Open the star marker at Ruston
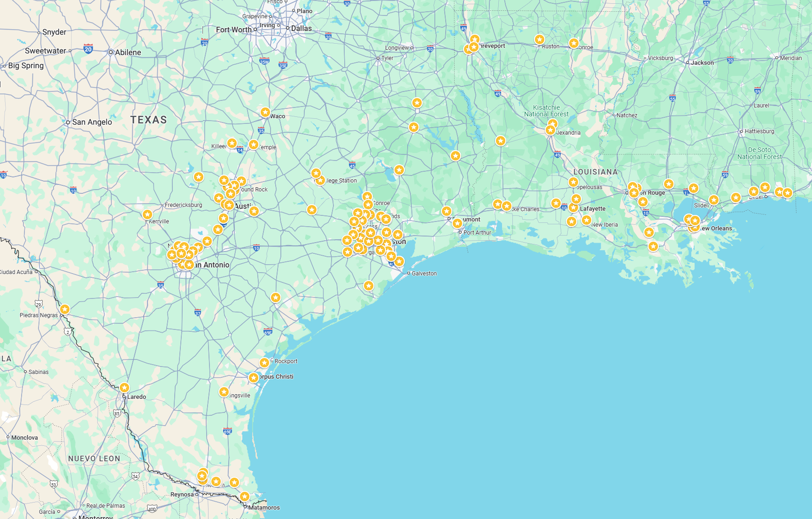The image size is (812, 519). (540, 39)
